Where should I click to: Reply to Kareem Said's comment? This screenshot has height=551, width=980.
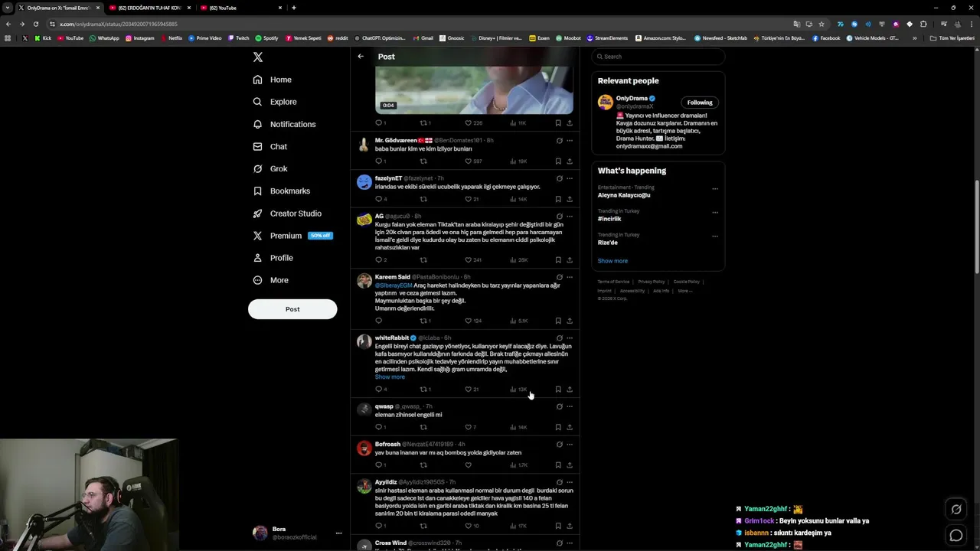[x=378, y=321]
